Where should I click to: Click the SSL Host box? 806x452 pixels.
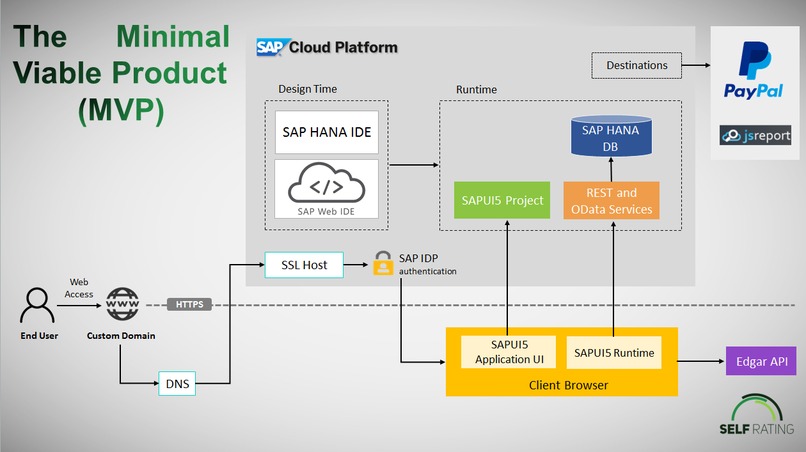(x=304, y=265)
